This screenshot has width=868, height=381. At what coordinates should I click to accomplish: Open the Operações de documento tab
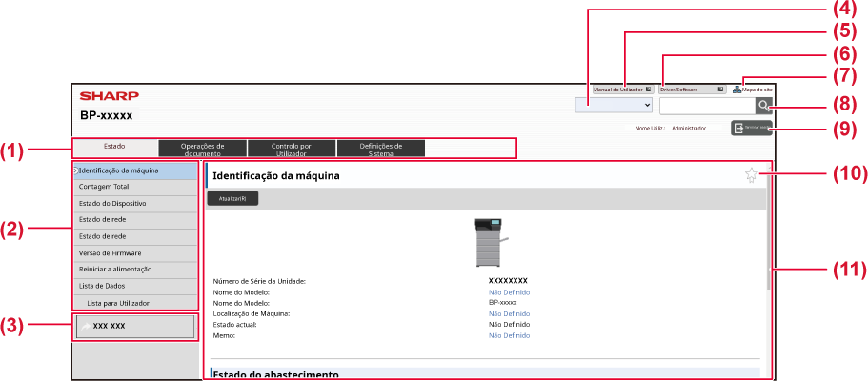[x=201, y=149]
